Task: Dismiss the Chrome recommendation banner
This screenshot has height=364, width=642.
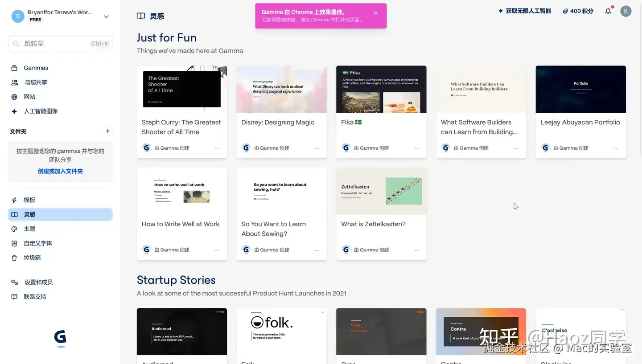Action: (376, 13)
